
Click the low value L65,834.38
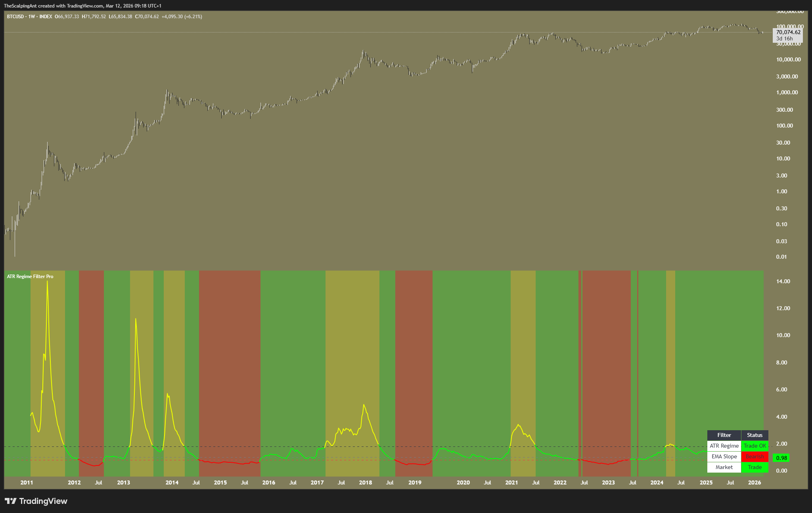[x=121, y=17]
